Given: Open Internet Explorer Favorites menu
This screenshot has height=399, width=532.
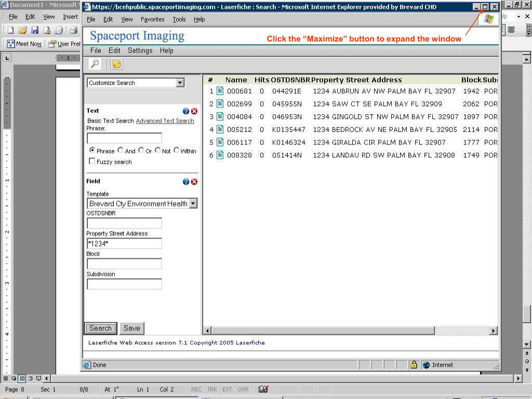Looking at the screenshot, I should (152, 19).
